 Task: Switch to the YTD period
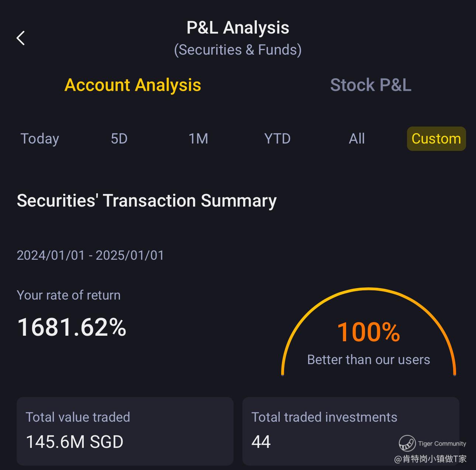(277, 139)
